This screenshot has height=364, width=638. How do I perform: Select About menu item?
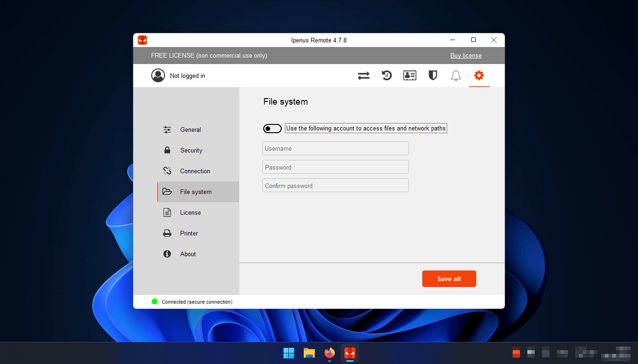198,254
